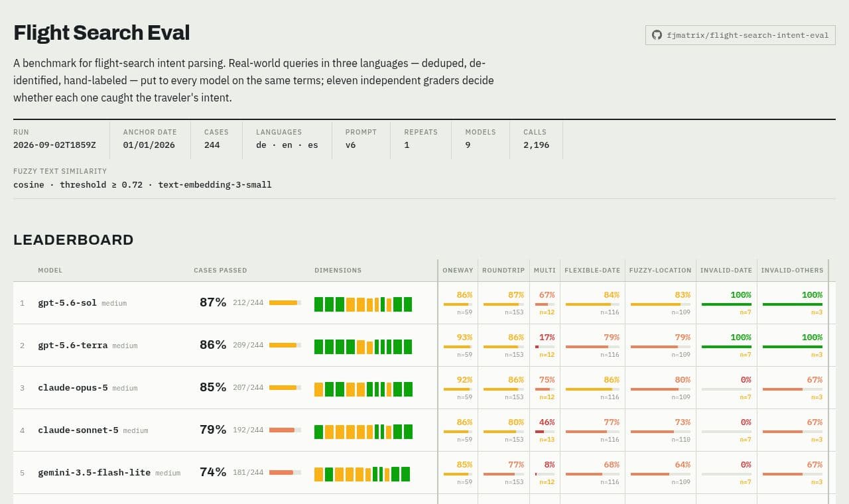The width and height of the screenshot is (849, 504).
Task: Click the run ID 2026-09-02T1859Z
Action: coord(54,145)
